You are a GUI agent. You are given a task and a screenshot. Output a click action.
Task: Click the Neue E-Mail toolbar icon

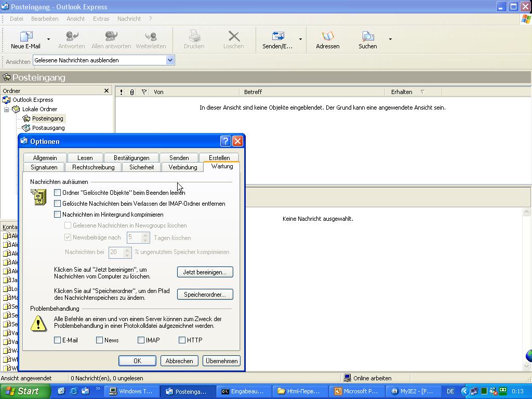tap(26, 36)
